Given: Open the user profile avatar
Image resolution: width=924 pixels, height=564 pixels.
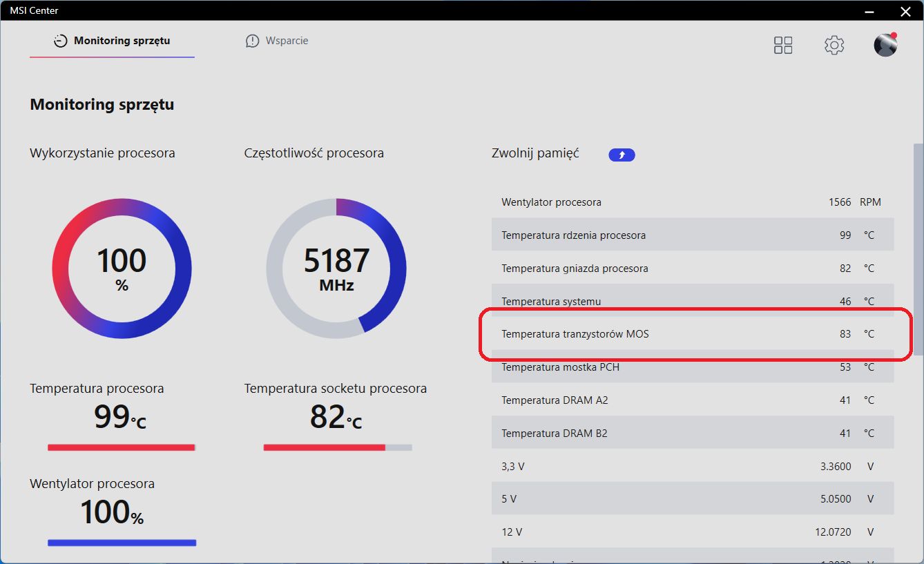Looking at the screenshot, I should pyautogui.click(x=885, y=45).
